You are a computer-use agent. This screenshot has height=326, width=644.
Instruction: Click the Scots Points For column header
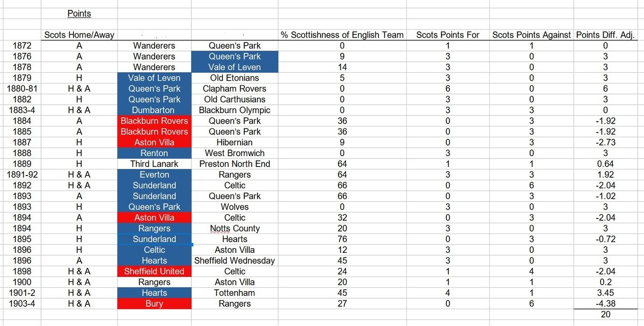(x=448, y=35)
